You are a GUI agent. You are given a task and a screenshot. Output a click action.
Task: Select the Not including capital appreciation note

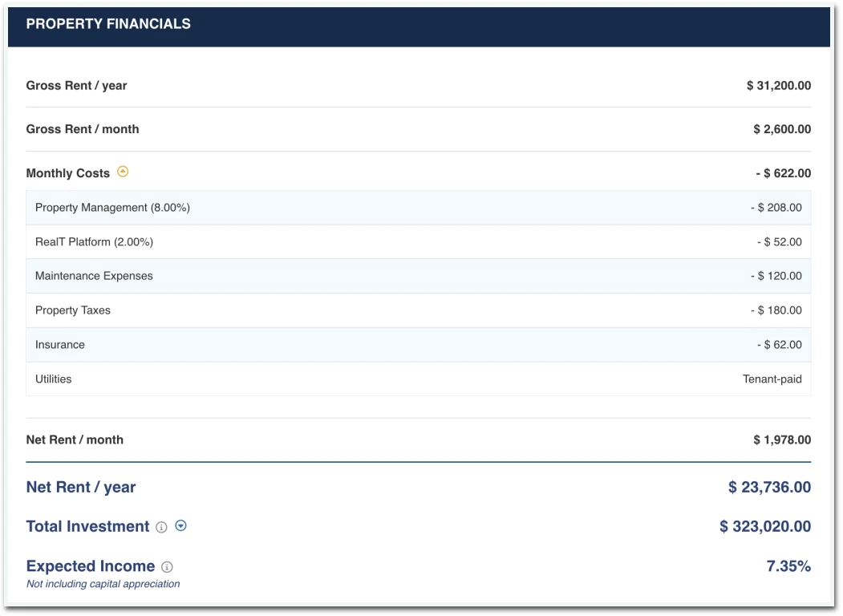coord(103,584)
